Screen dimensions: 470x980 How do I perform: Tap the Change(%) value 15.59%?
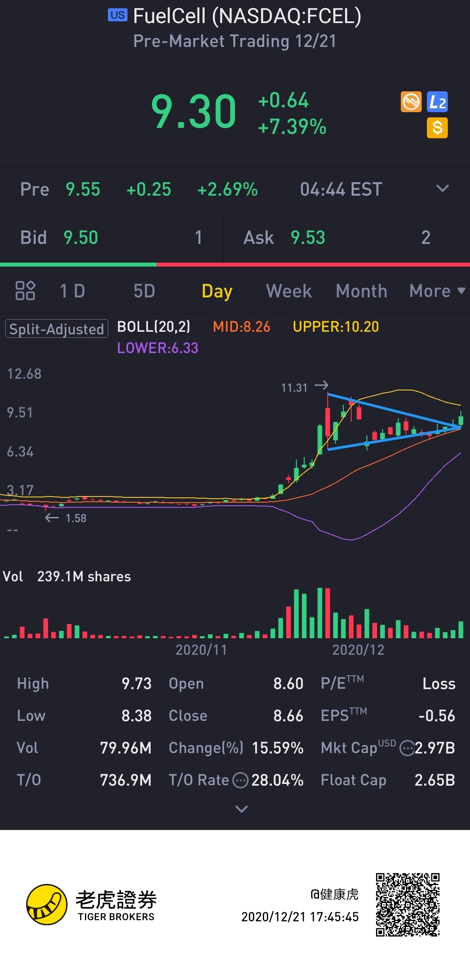point(278,748)
